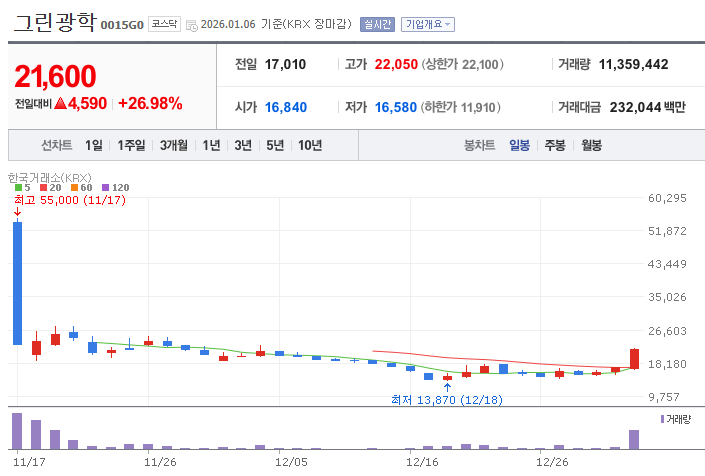Screen dimensions: 705x476
Task: Click the 11/26 date axis label
Action: pyautogui.click(x=160, y=462)
